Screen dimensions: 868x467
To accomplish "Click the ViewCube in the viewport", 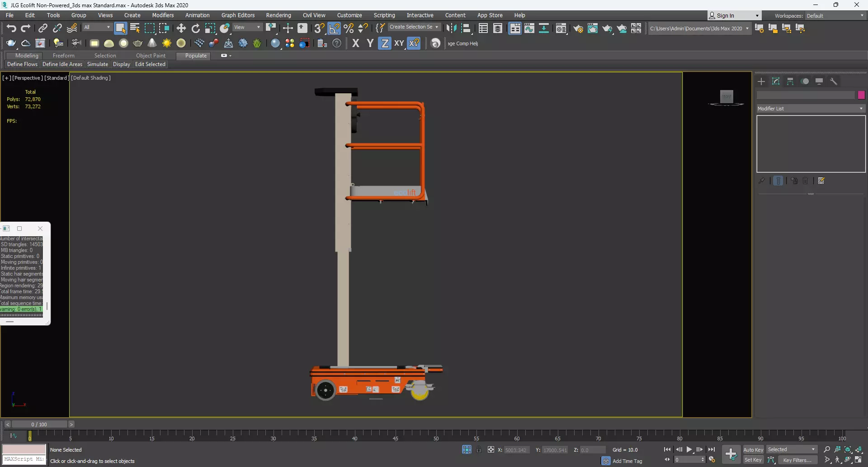I will [x=726, y=97].
